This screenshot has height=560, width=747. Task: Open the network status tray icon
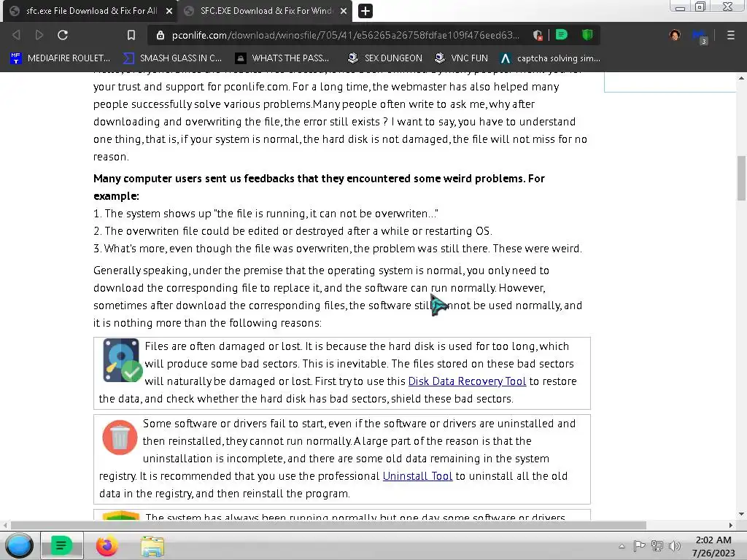[x=657, y=546]
